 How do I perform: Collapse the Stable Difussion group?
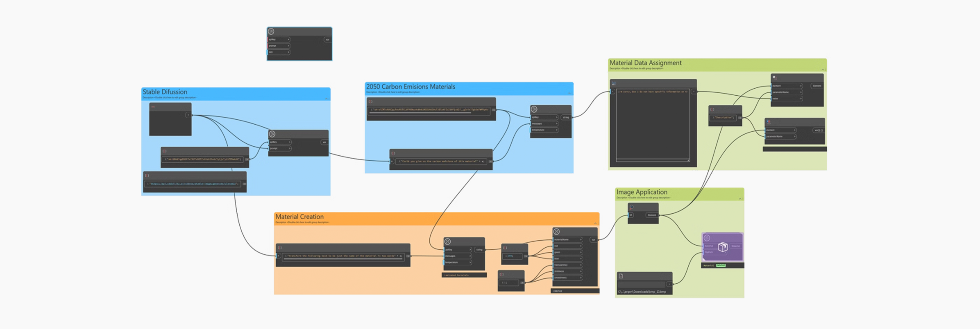[x=326, y=98]
